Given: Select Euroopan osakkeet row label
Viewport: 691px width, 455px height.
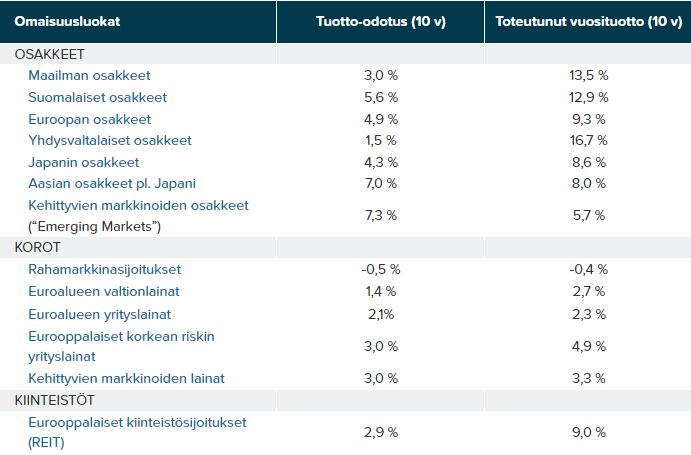Looking at the screenshot, I should (90, 119).
